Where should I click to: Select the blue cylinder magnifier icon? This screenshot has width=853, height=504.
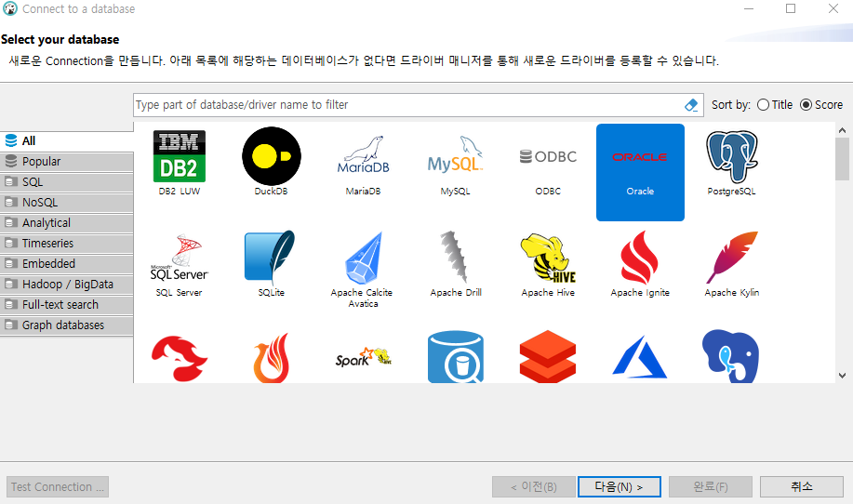[455, 357]
